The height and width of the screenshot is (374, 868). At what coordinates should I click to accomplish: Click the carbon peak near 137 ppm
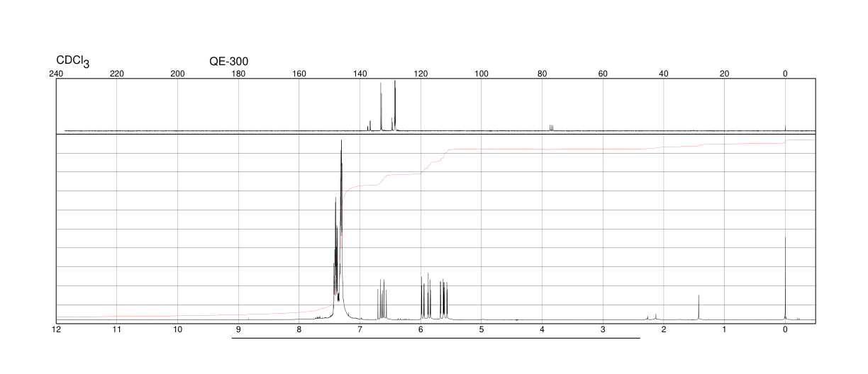click(369, 125)
